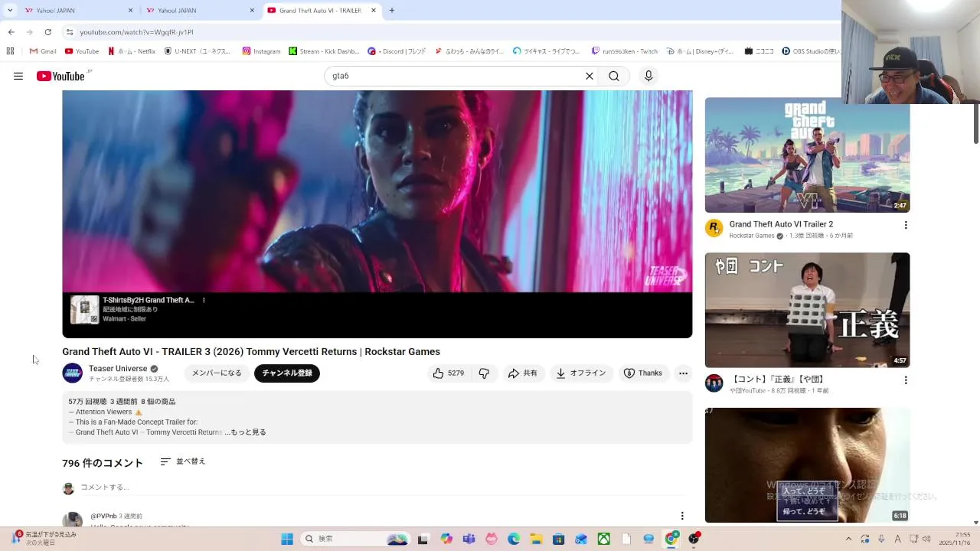The image size is (980, 551).
Task: Clear the gta6 search text
Action: pos(590,76)
